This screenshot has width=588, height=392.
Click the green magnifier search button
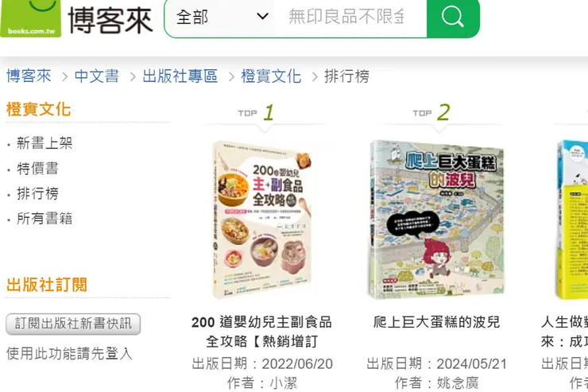[453, 18]
